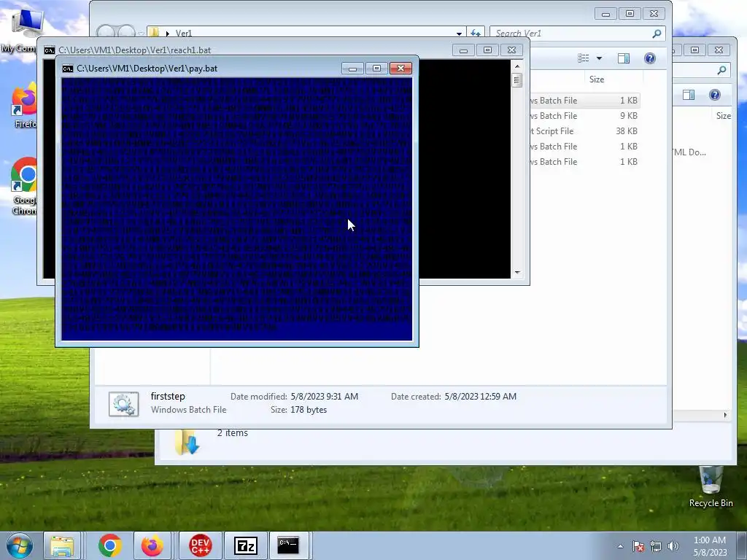Screen dimensions: 747x560
Task: Open the pay.bat console system menu icon
Action: [x=68, y=69]
